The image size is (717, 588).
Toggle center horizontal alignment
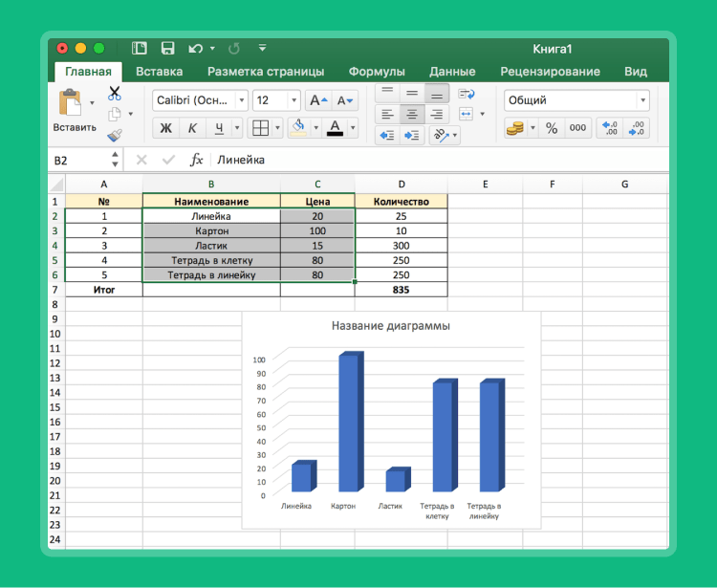click(412, 115)
